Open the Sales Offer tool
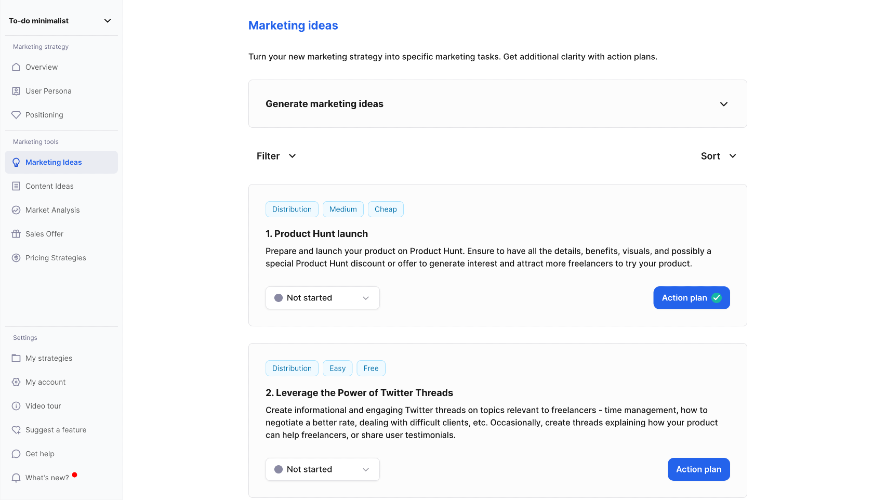Screen dimensions: 873x500 click(x=61, y=234)
